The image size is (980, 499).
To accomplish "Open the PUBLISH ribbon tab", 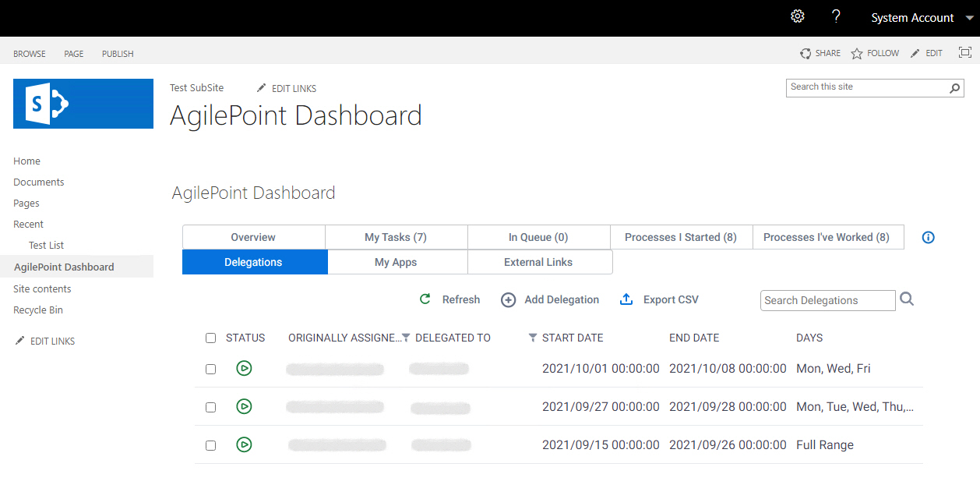I will [118, 54].
